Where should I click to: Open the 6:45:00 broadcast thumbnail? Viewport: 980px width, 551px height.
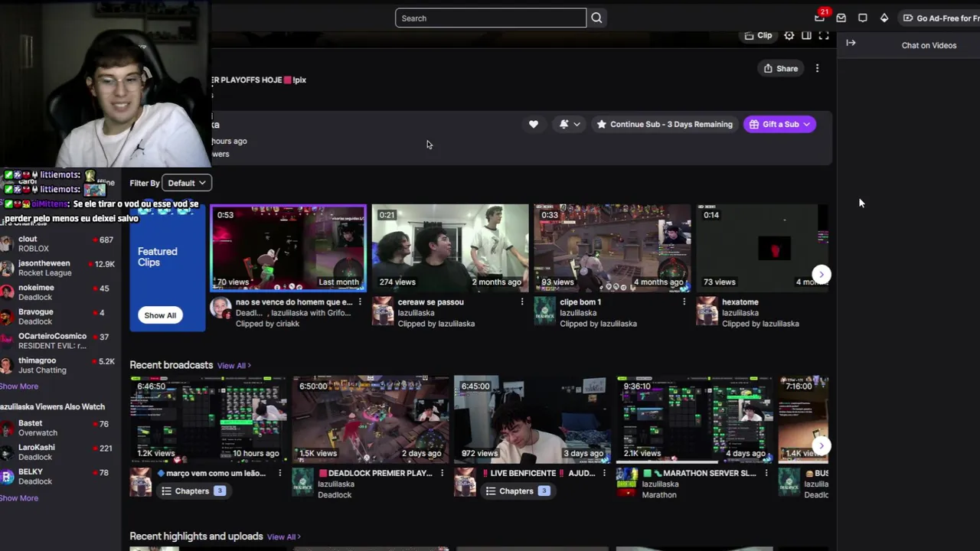click(532, 419)
